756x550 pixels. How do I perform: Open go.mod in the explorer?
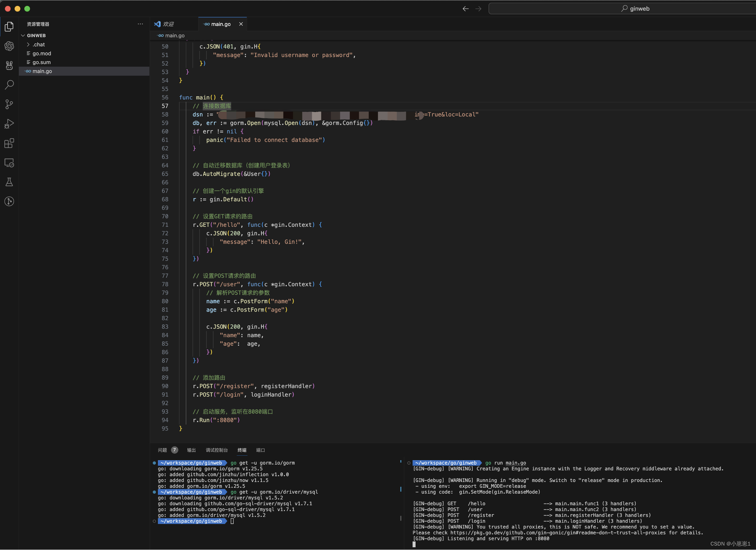[84, 53]
